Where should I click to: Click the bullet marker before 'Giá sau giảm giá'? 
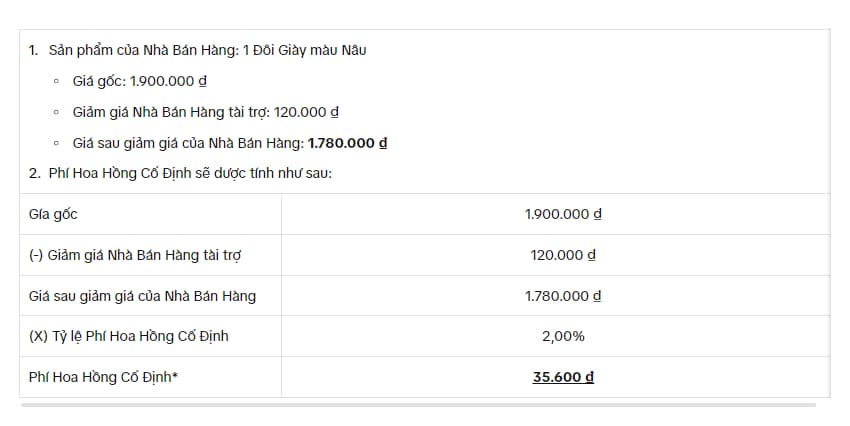coord(56,143)
